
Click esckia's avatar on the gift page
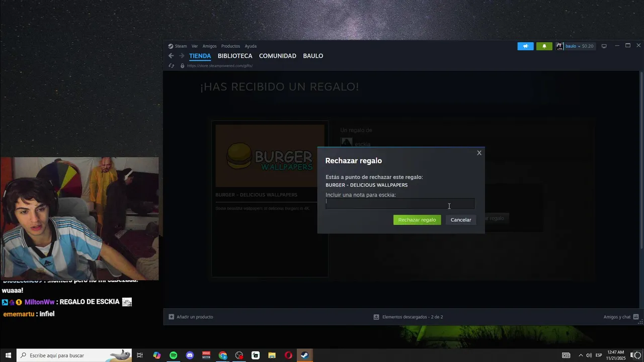click(346, 142)
